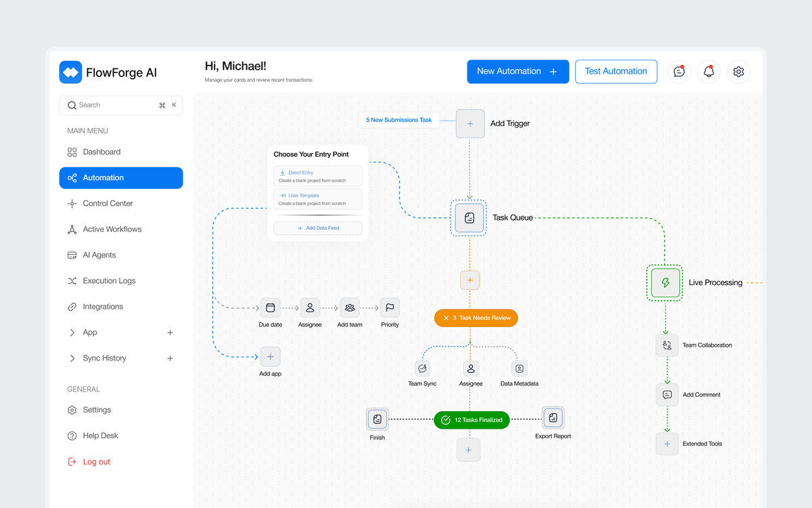
Task: Click the FlowForge AI logo icon
Action: pyautogui.click(x=70, y=72)
